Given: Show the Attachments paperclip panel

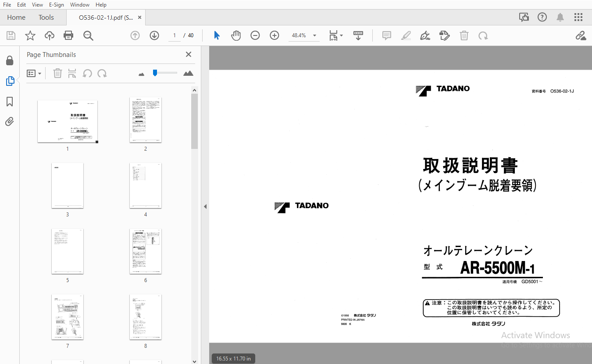Looking at the screenshot, I should pyautogui.click(x=10, y=122).
